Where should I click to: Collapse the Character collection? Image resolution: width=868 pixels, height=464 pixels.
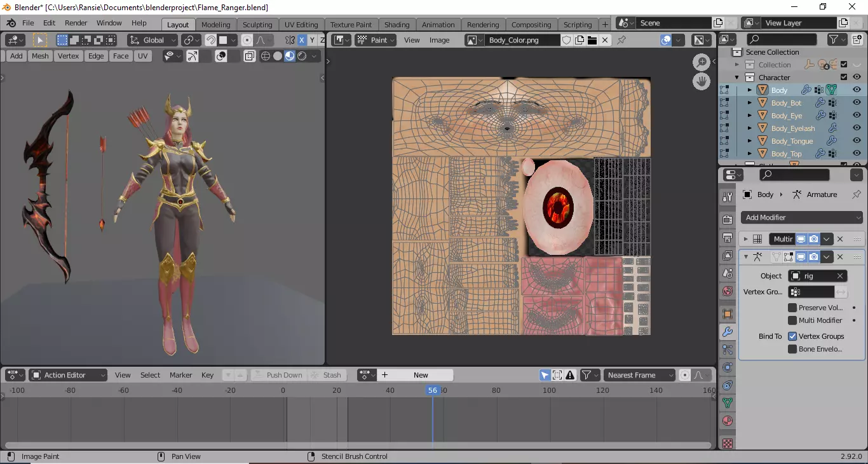pyautogui.click(x=737, y=78)
